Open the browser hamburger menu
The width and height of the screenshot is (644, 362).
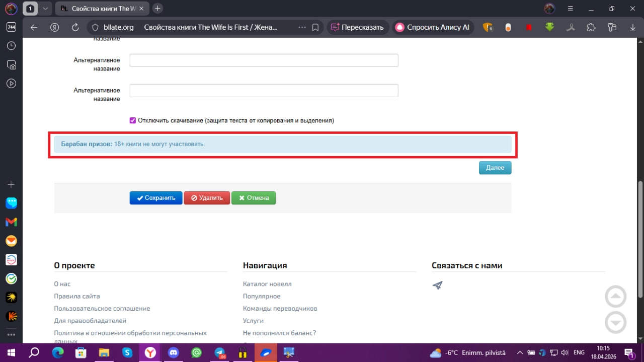[571, 9]
